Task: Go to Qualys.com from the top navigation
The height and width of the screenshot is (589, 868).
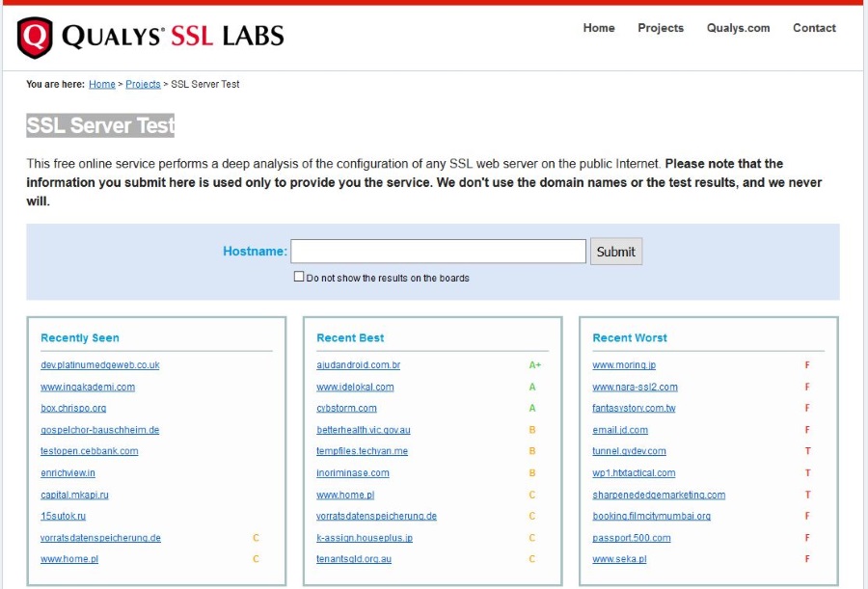Action: pos(738,28)
